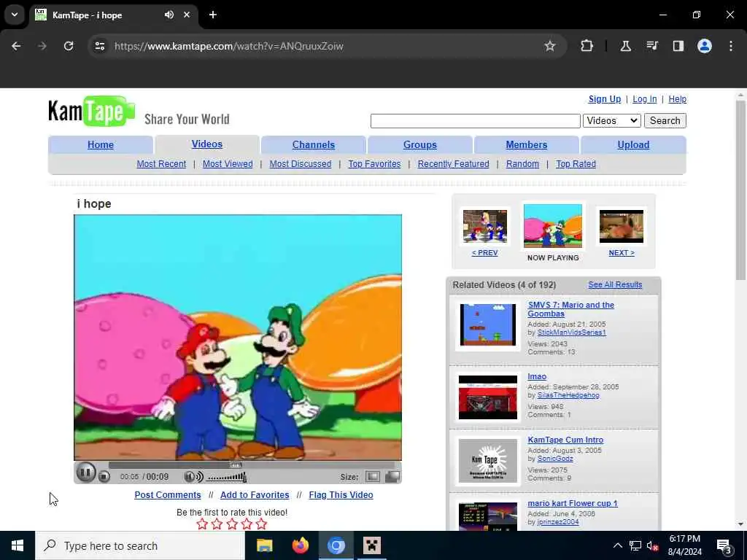Open the Minecraft taskbar icon
747x560 pixels.
(371, 545)
